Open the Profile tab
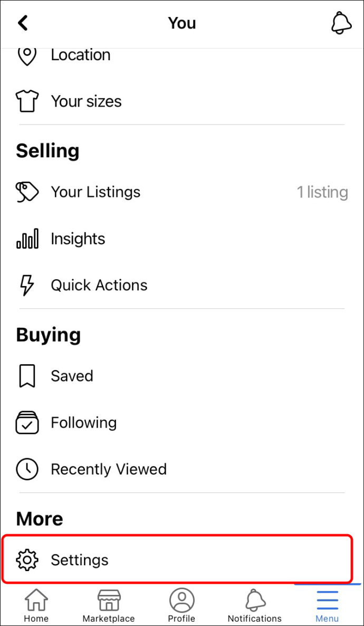364x626 pixels. 181,606
